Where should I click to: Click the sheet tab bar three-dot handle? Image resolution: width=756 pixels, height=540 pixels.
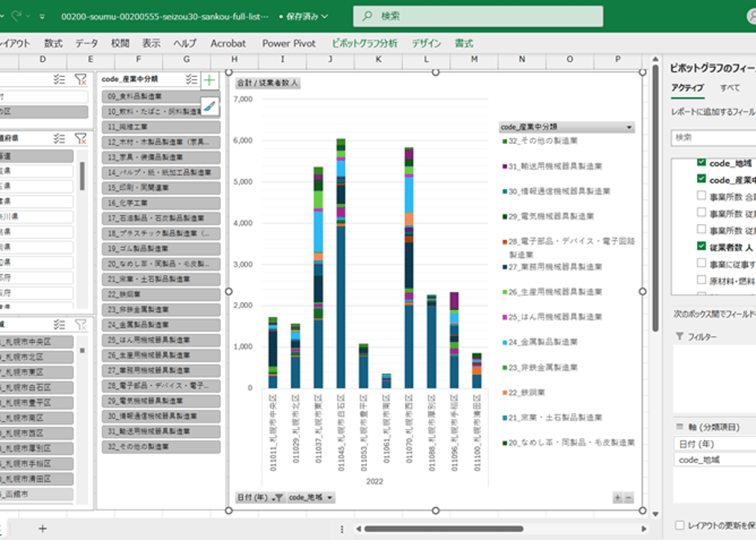point(342,529)
